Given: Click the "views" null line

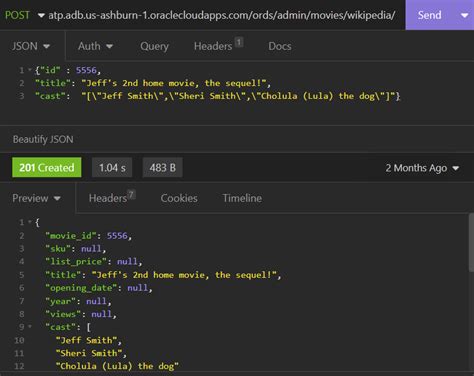Looking at the screenshot, I should coord(81,314).
